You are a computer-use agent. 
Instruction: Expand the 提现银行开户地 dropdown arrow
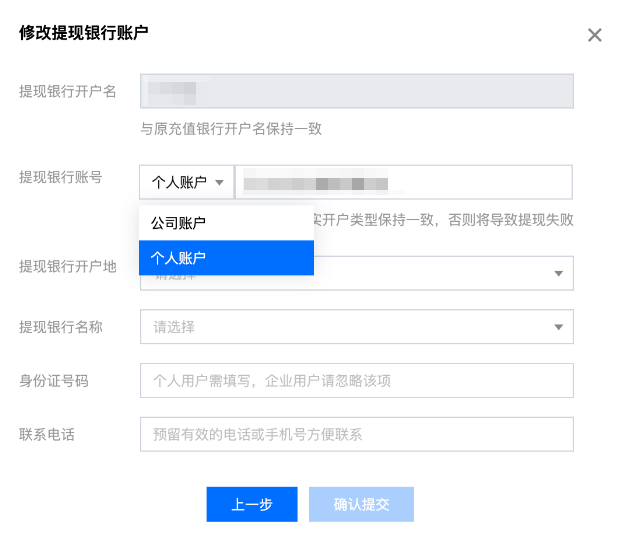click(558, 273)
